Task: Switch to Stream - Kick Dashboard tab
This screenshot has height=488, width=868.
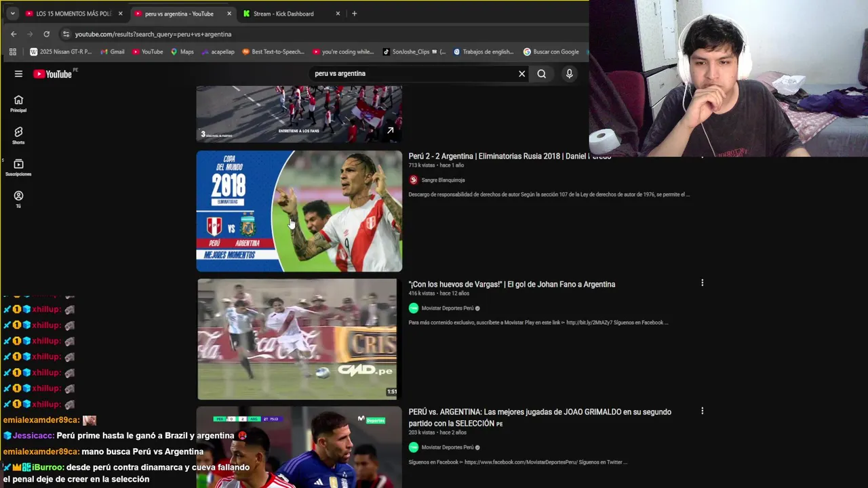Action: coord(284,14)
